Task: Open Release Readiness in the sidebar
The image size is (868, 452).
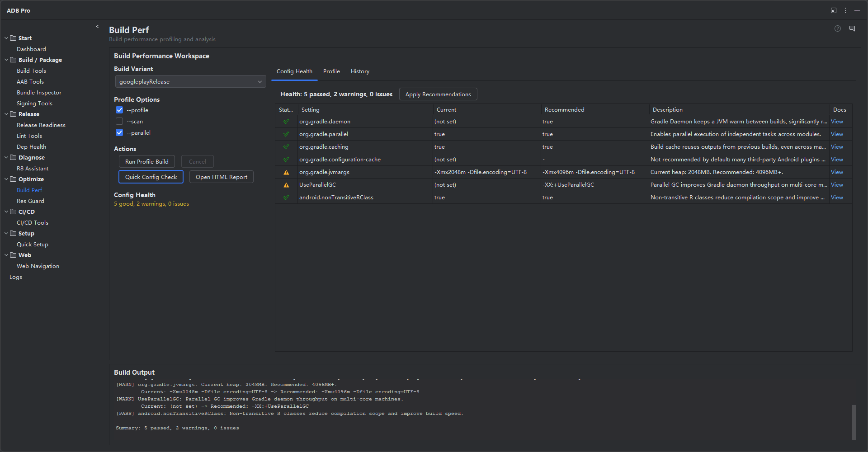Action: click(41, 125)
